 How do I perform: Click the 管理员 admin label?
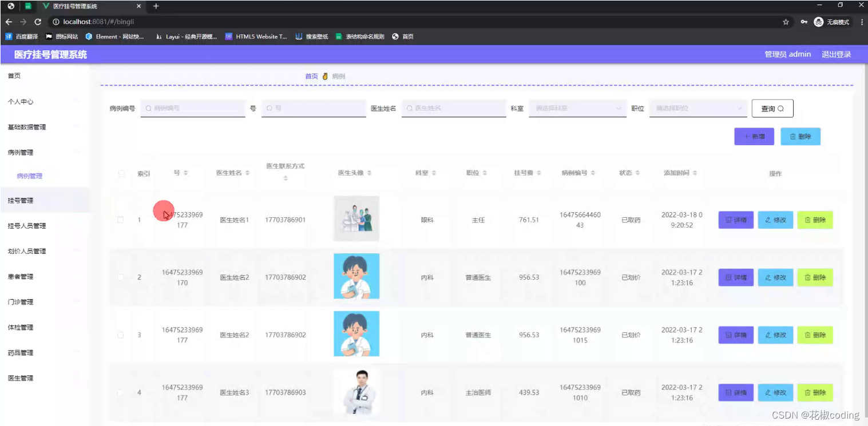tap(788, 54)
